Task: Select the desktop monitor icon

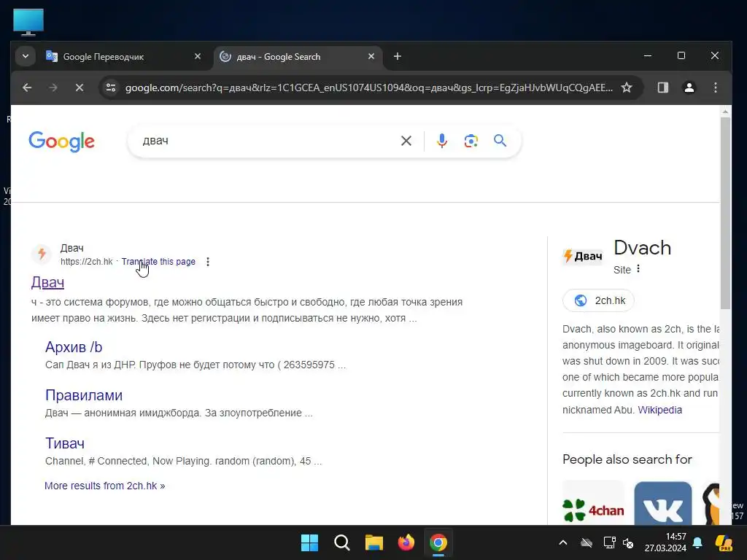Action: [28, 22]
